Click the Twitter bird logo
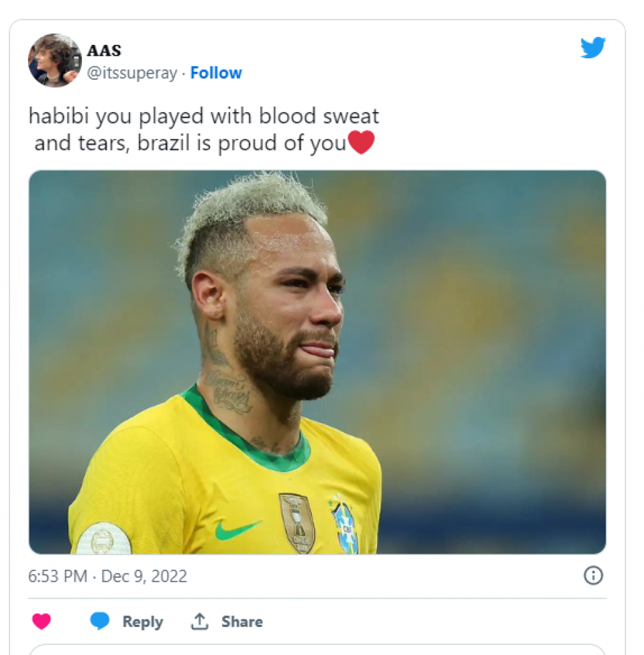Image resolution: width=644 pixels, height=655 pixels. tap(593, 48)
